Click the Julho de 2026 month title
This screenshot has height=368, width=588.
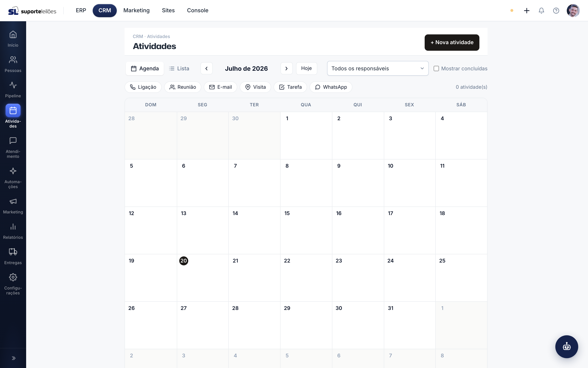coord(246,69)
